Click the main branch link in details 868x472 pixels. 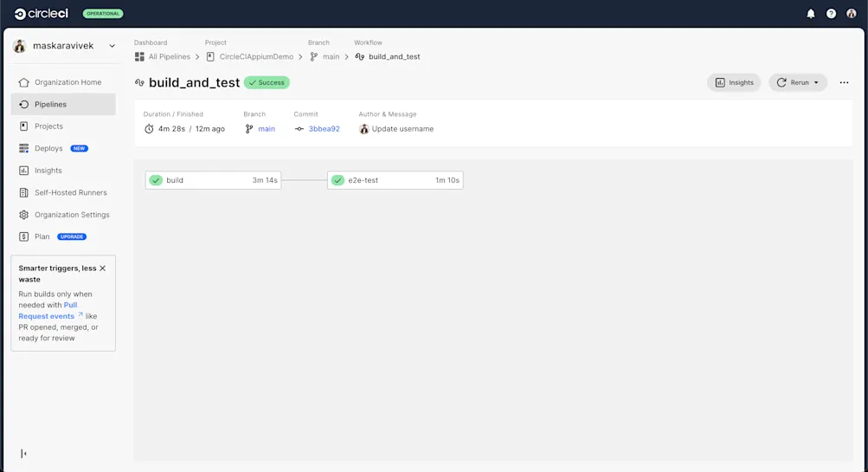[267, 128]
